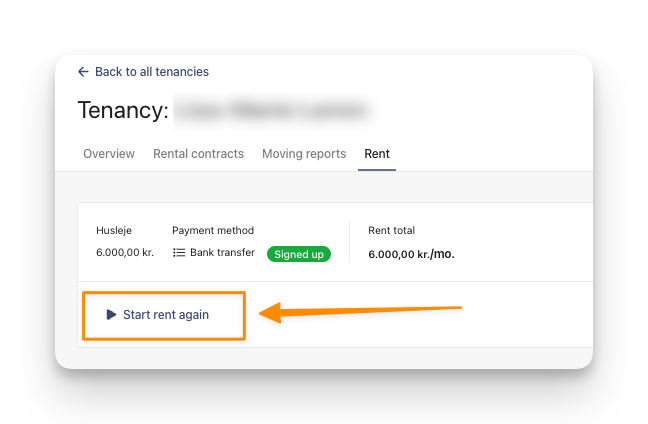Click the Husleje amount '6.000,00 kr.'
648x424 pixels.
[125, 252]
